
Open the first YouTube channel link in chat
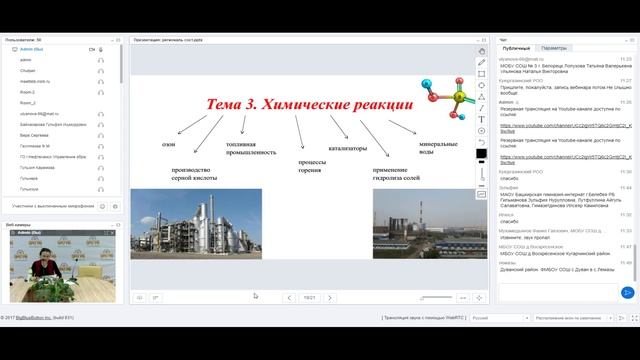click(566, 128)
